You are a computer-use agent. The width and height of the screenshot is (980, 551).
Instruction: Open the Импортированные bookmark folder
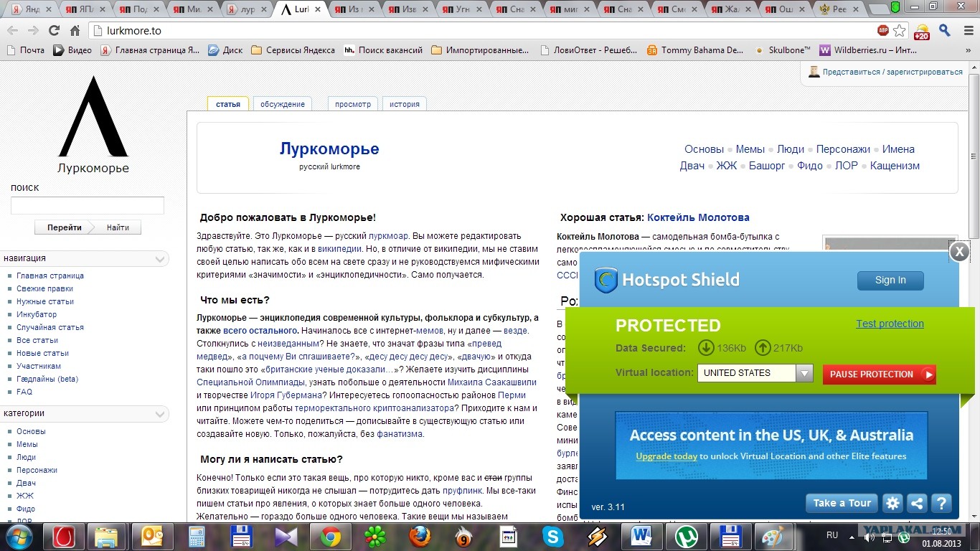point(480,50)
